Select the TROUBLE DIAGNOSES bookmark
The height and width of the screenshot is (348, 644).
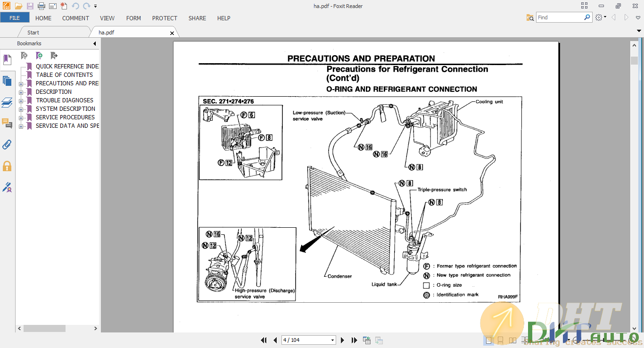(65, 100)
